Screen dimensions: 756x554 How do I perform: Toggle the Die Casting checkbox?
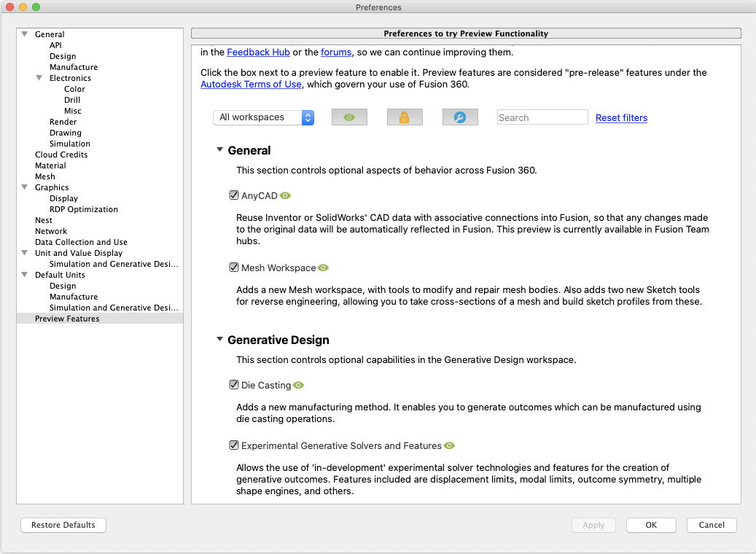coord(234,385)
